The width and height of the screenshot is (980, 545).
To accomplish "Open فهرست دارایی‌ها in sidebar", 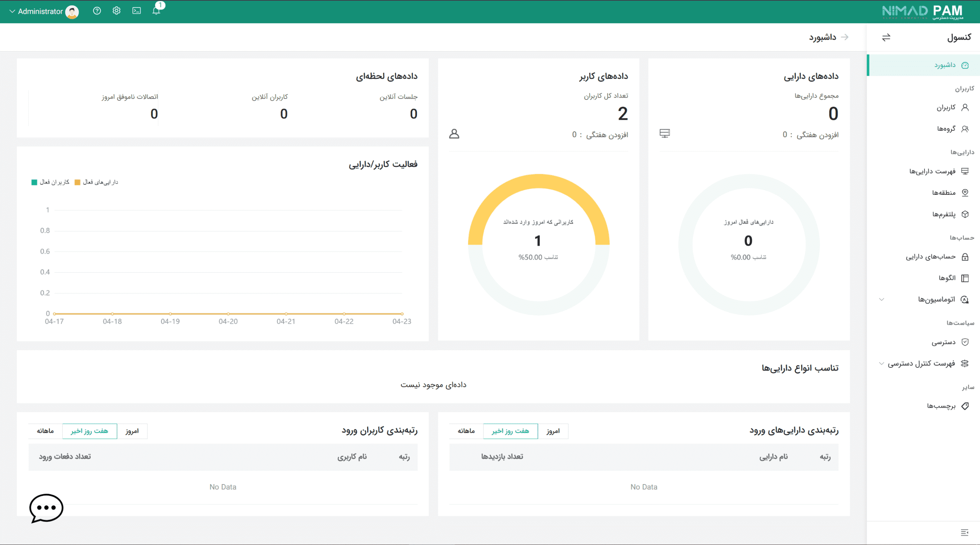I will pyautogui.click(x=933, y=171).
